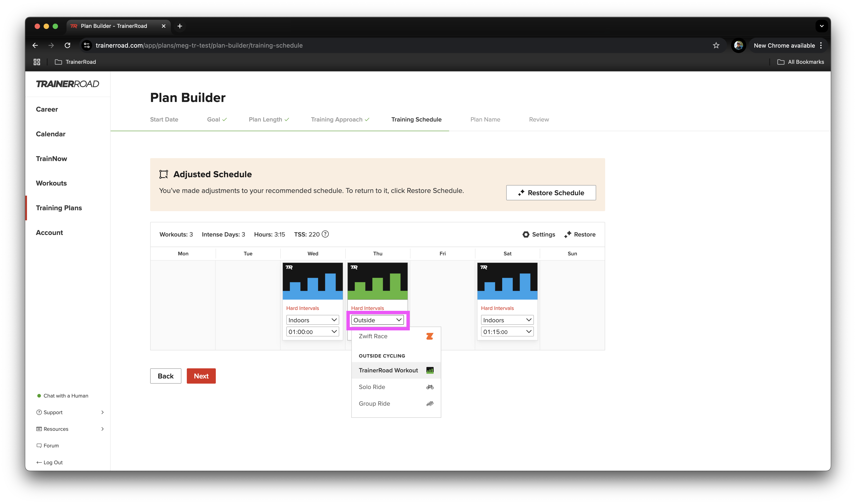This screenshot has height=504, width=856.
Task: Go to the Training Approach step
Action: tap(340, 119)
